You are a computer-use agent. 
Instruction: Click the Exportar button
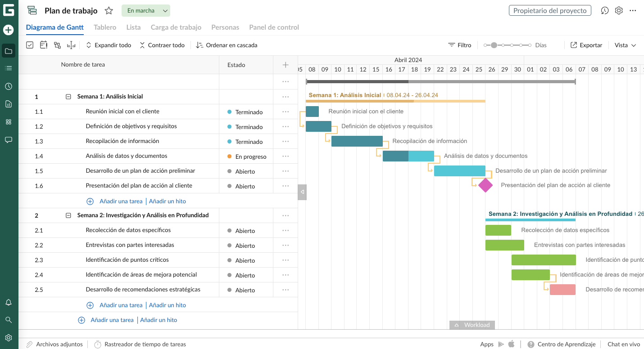pos(586,45)
